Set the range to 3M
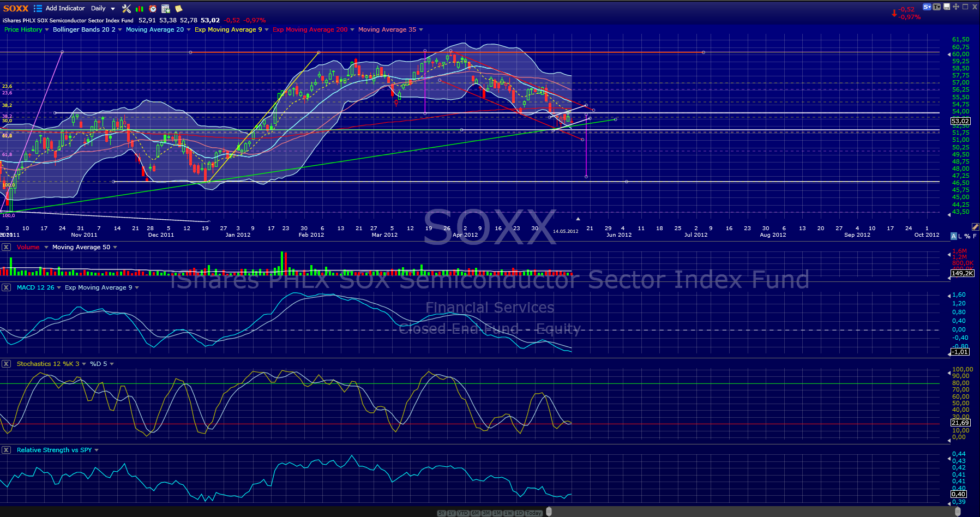This screenshot has width=980, height=517. 486,513
